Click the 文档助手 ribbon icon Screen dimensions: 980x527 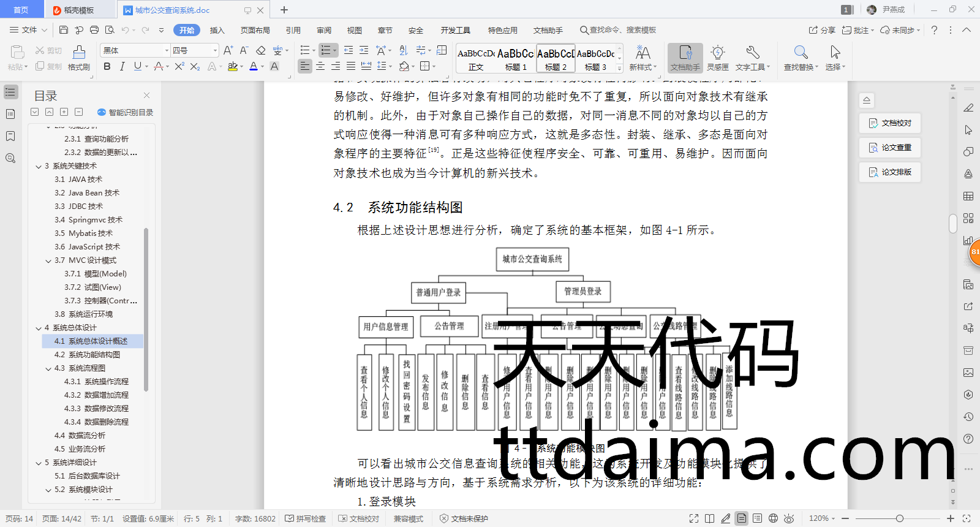(x=685, y=58)
